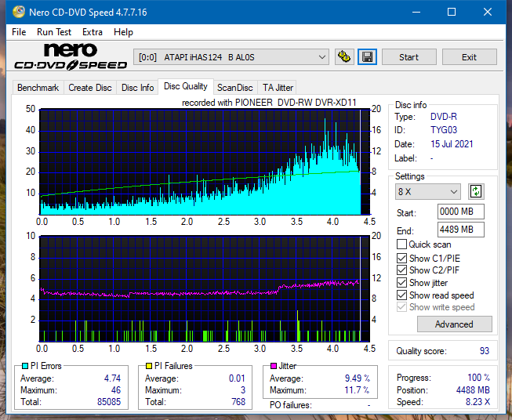This screenshot has width=512, height=420.
Task: Click the Show write speed checkbox
Action: point(401,307)
